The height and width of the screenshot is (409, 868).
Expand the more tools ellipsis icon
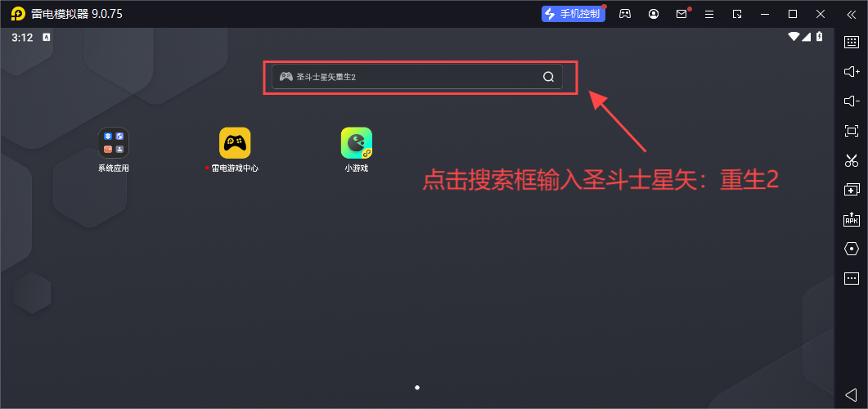pyautogui.click(x=851, y=278)
